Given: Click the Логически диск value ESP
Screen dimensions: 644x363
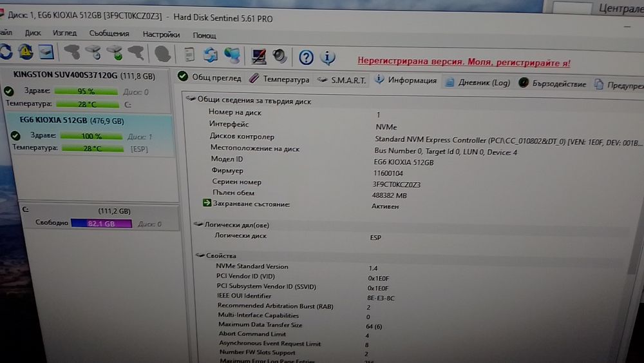Looking at the screenshot, I should point(375,238).
